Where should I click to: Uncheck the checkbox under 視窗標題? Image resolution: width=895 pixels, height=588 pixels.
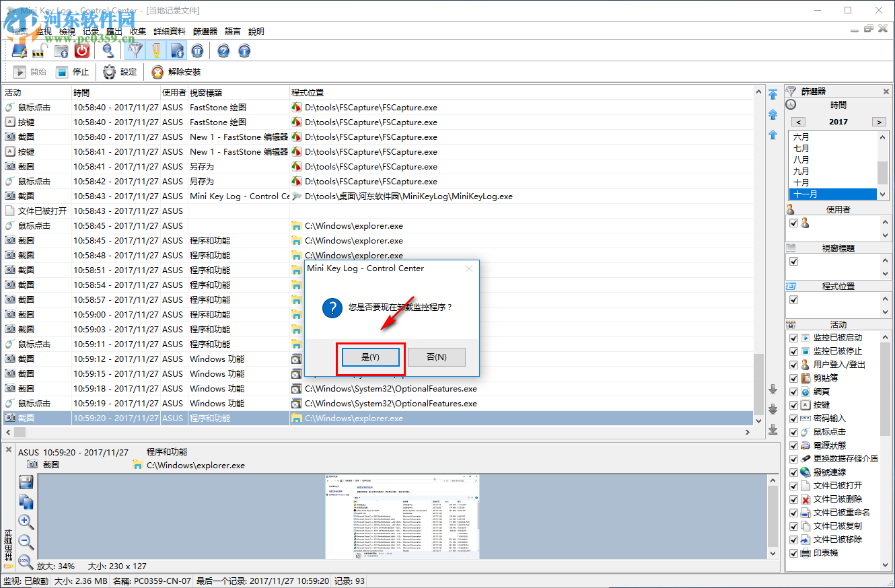tap(794, 262)
